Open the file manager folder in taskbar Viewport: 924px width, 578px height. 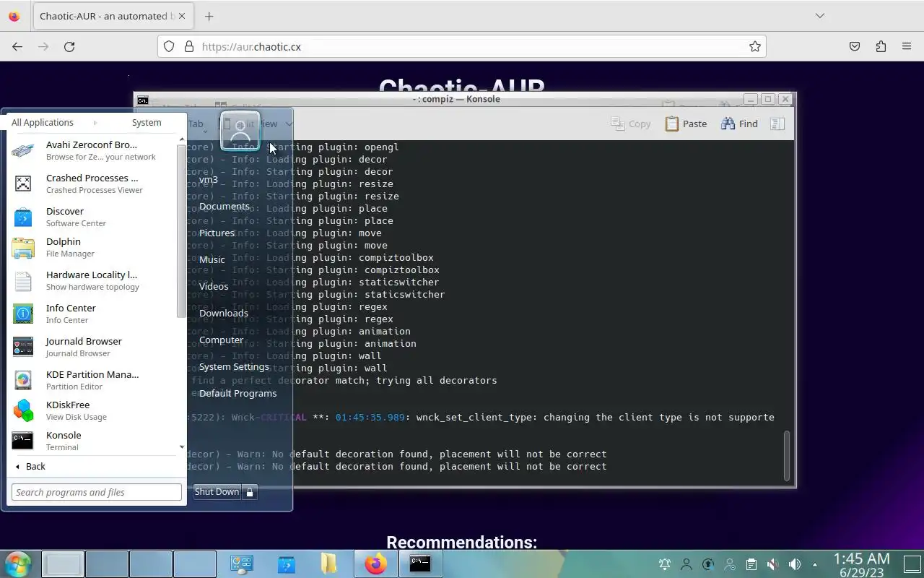pyautogui.click(x=329, y=564)
